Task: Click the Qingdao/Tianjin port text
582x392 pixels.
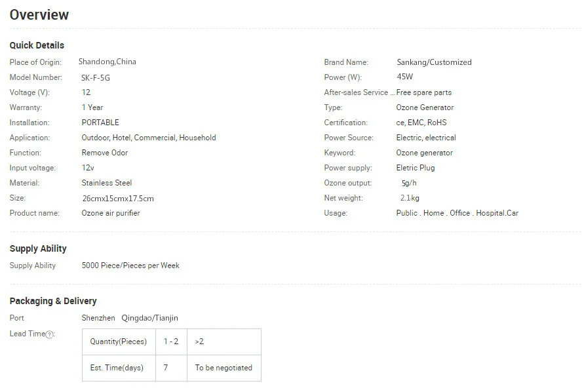Action: [x=149, y=318]
